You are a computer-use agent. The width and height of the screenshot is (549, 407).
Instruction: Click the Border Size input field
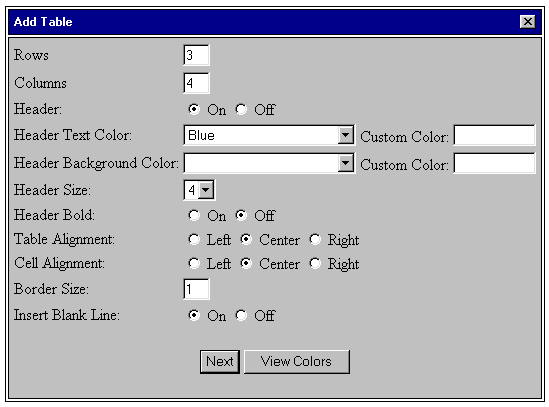coord(196,289)
